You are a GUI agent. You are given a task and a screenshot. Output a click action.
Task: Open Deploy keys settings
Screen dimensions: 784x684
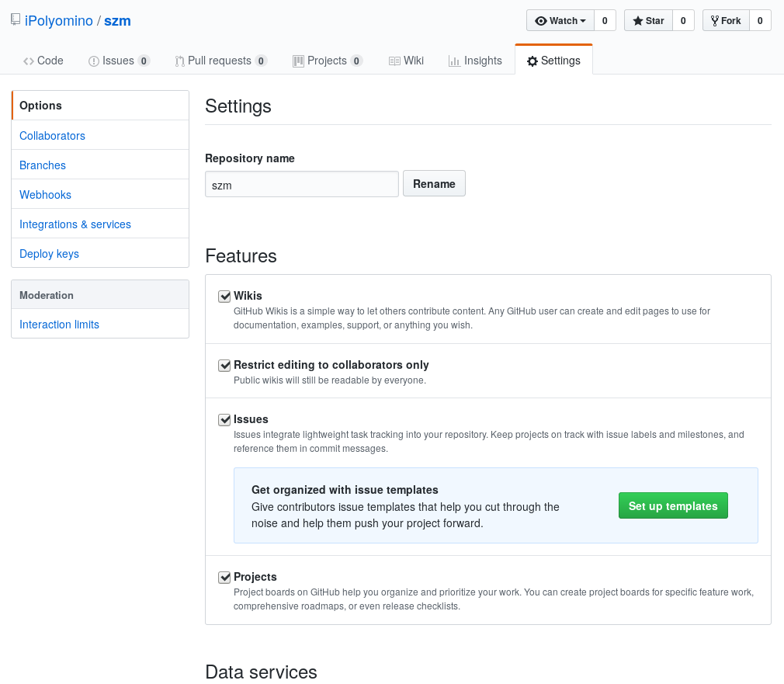[100, 254]
